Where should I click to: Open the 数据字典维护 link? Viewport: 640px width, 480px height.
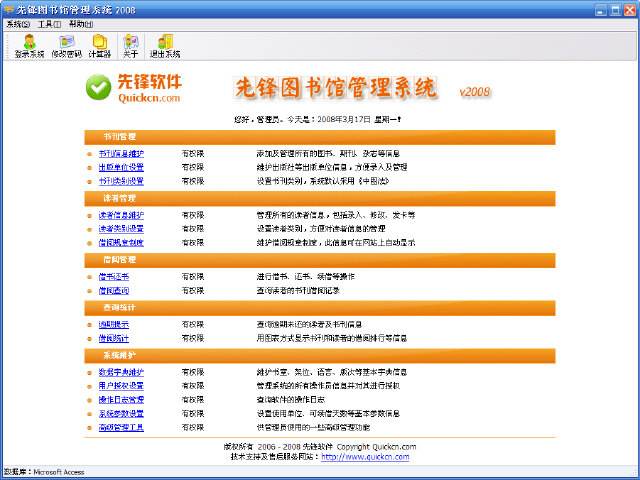coord(121,372)
